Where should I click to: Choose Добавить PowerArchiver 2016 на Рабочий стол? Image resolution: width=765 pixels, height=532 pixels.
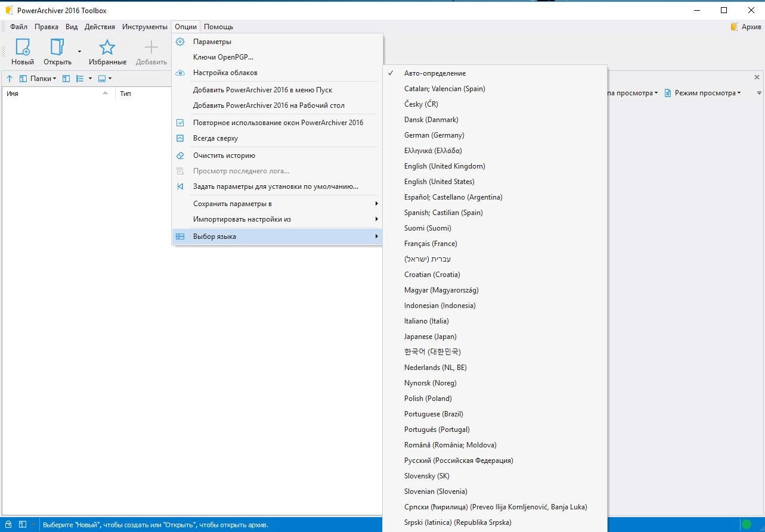(x=277, y=105)
